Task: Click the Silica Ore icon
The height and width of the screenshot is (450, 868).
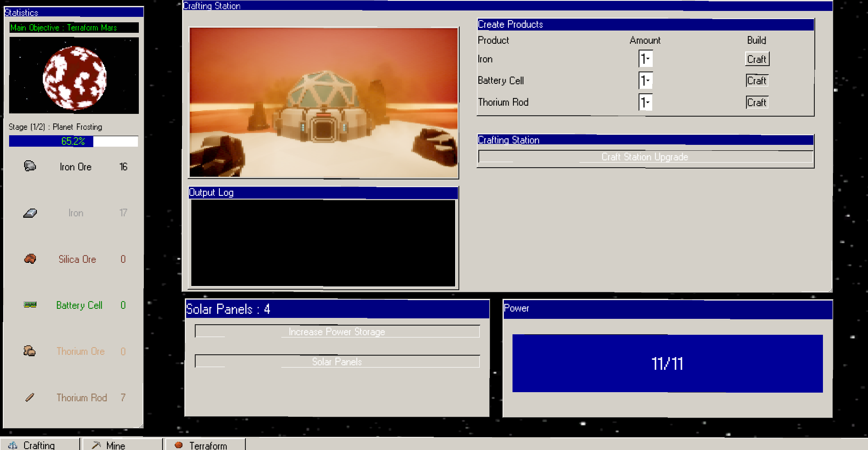Action: pos(30,259)
